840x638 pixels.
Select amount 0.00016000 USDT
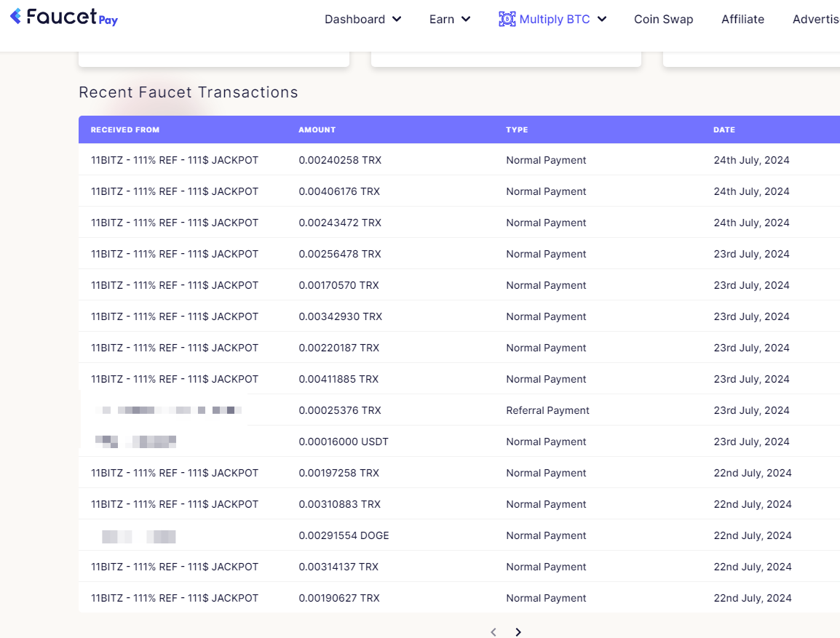(x=344, y=442)
